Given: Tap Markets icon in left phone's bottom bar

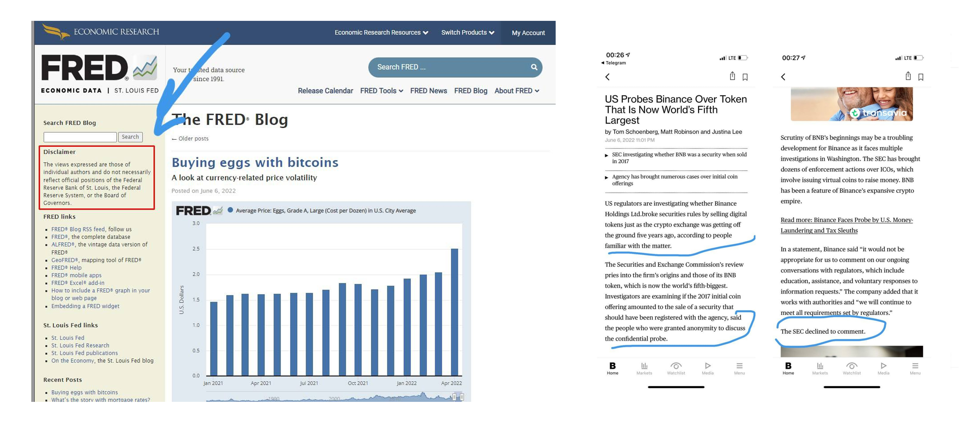Looking at the screenshot, I should pos(644,368).
